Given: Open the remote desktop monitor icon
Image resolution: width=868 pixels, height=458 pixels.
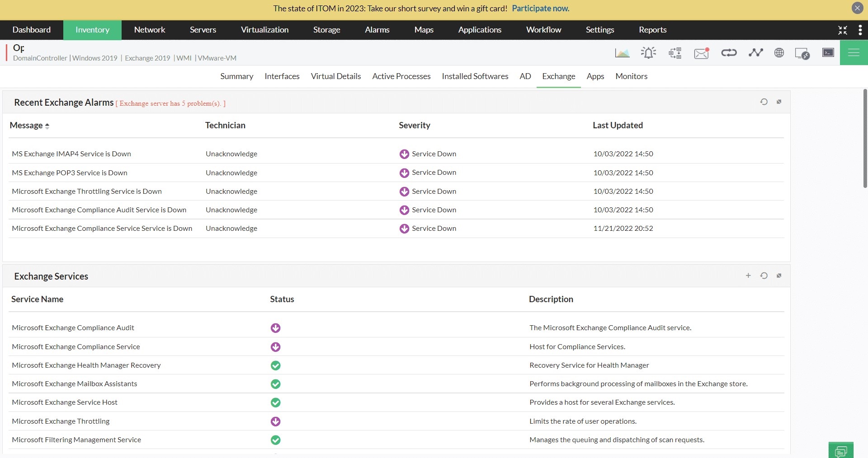Looking at the screenshot, I should pyautogui.click(x=802, y=53).
